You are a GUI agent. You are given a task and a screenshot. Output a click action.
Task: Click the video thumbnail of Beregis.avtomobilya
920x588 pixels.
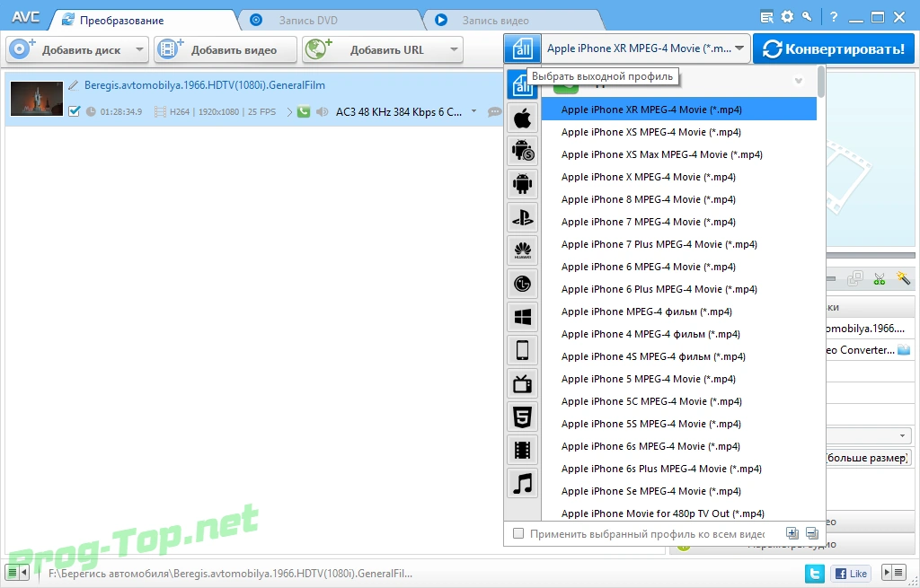click(37, 98)
